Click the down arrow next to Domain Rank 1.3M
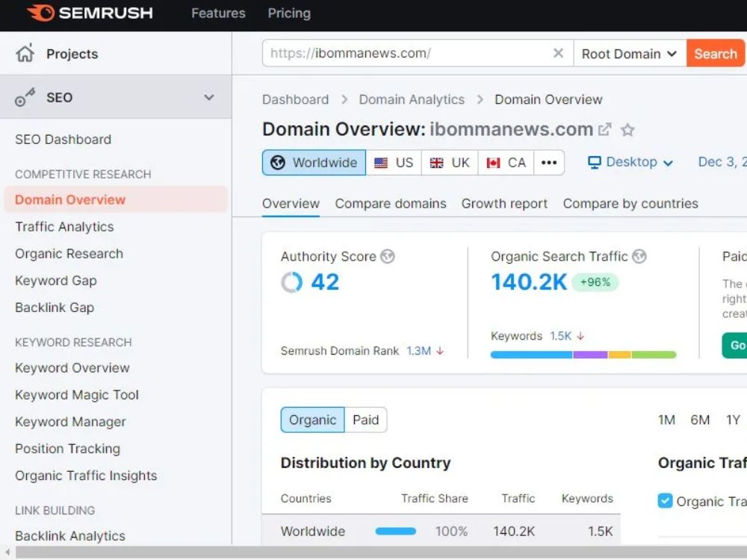 point(440,350)
